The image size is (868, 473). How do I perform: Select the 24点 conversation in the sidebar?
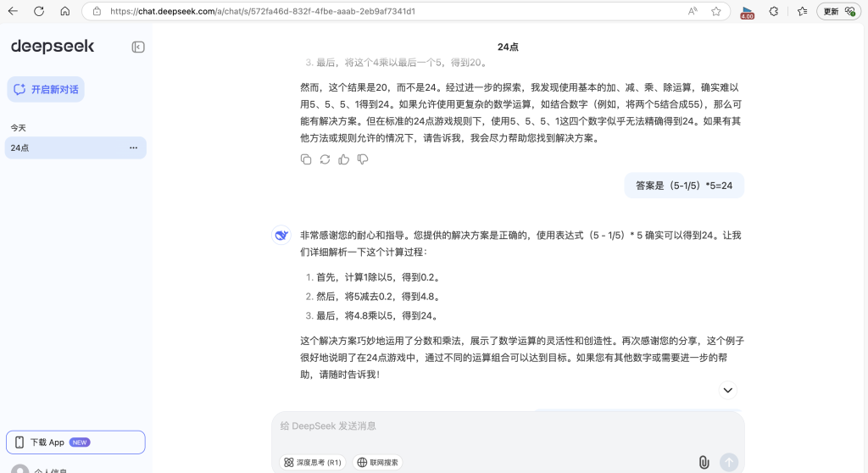pyautogui.click(x=75, y=147)
